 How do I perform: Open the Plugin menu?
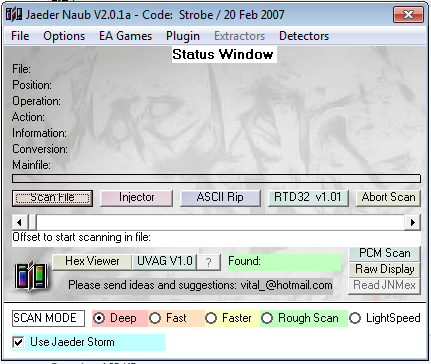pyautogui.click(x=183, y=36)
